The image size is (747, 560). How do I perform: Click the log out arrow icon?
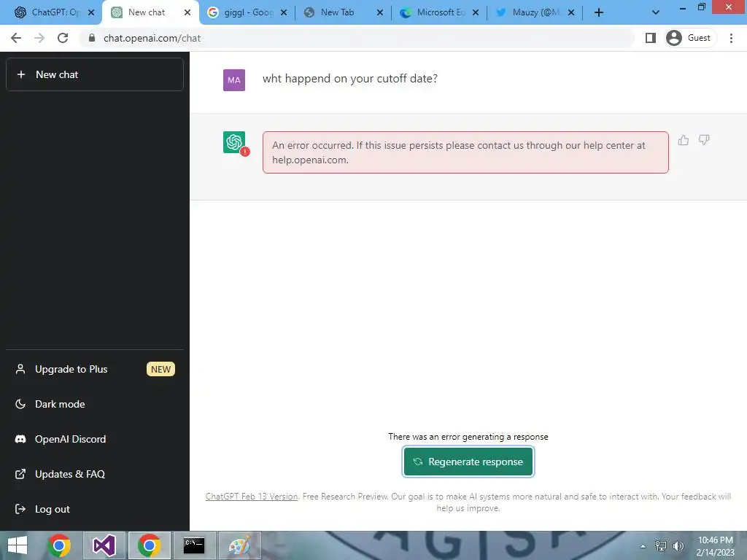20,509
